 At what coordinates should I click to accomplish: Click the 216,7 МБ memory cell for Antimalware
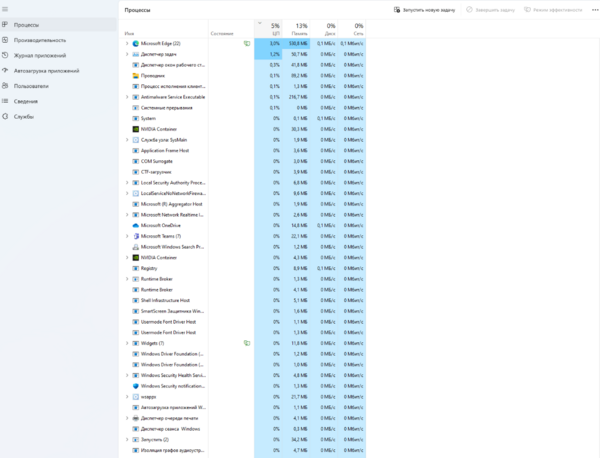click(x=296, y=97)
